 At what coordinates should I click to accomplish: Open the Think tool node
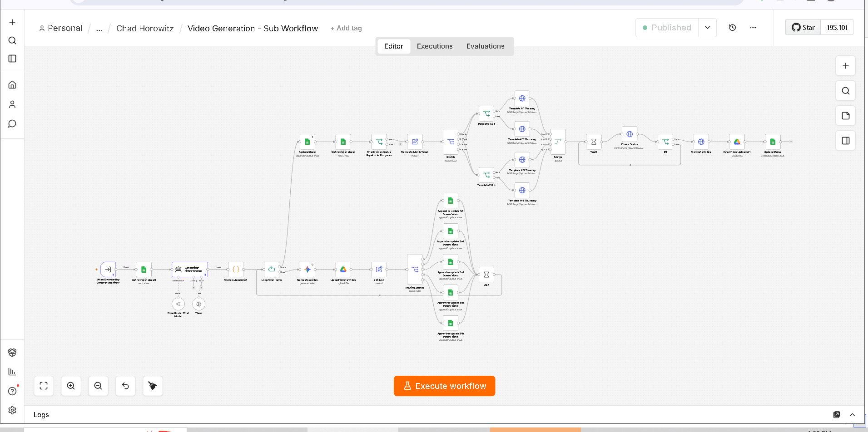click(x=198, y=304)
